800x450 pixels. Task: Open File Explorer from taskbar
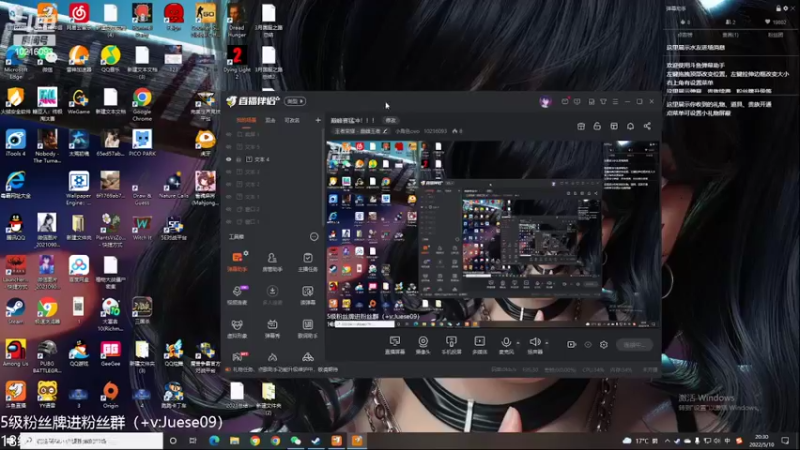pos(234,441)
